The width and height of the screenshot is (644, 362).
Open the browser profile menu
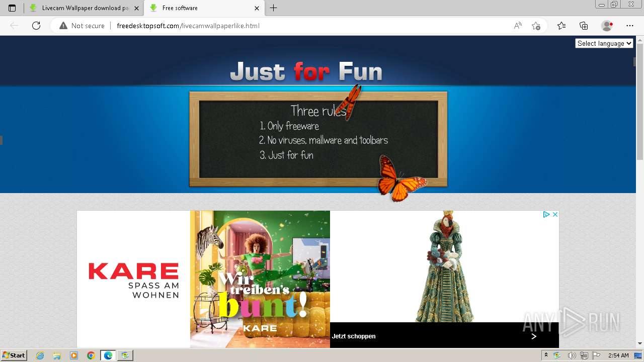607,26
